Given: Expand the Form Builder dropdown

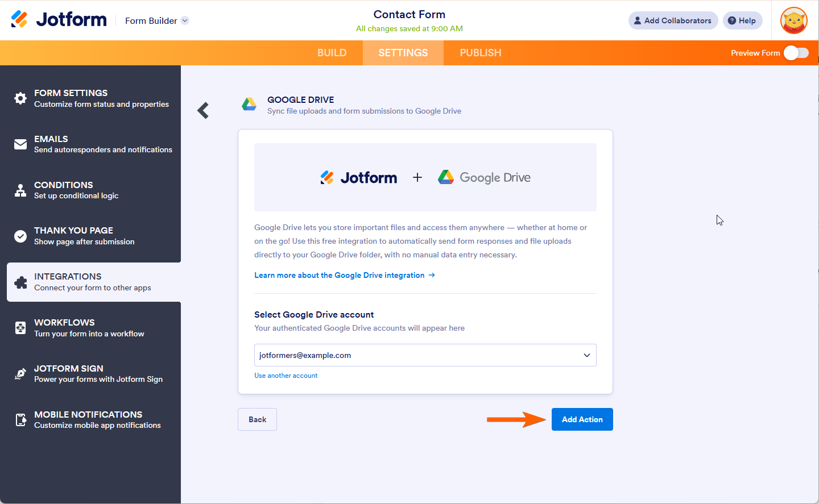Looking at the screenshot, I should pos(185,21).
